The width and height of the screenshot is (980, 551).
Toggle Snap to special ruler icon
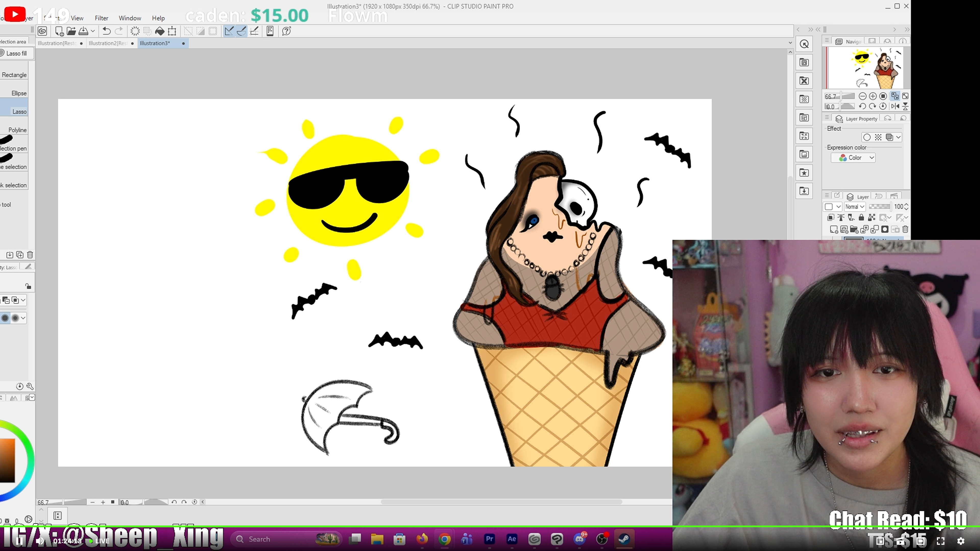point(241,31)
